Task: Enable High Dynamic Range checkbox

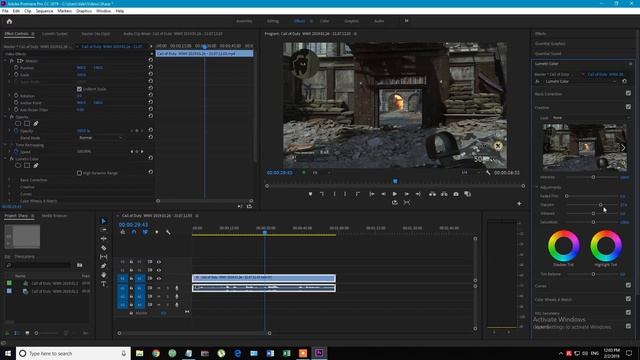Action: [x=79, y=173]
